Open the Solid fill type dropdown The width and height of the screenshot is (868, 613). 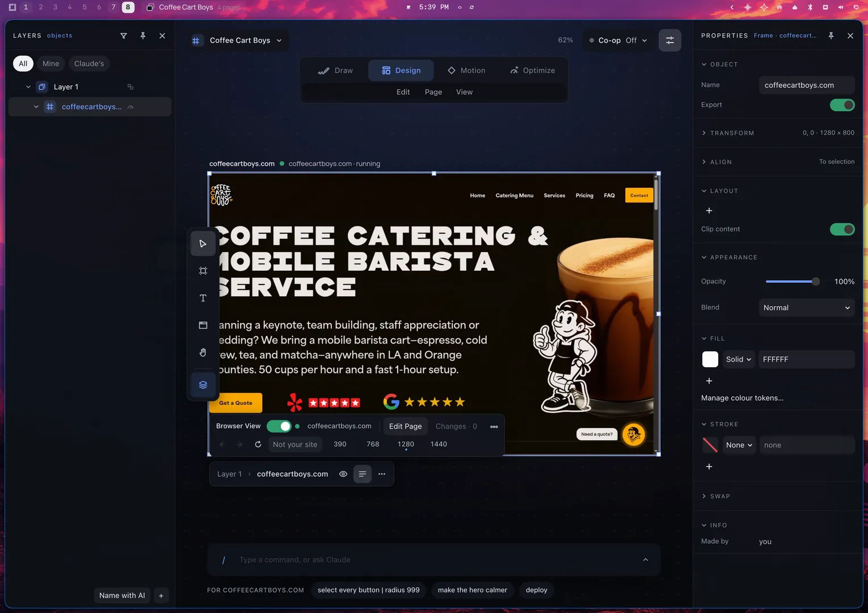[739, 359]
